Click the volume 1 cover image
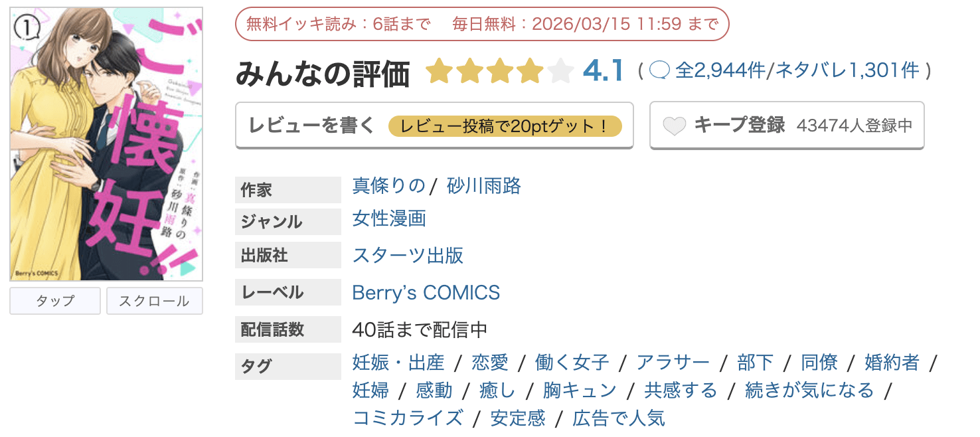The width and height of the screenshot is (980, 437). coord(106,141)
